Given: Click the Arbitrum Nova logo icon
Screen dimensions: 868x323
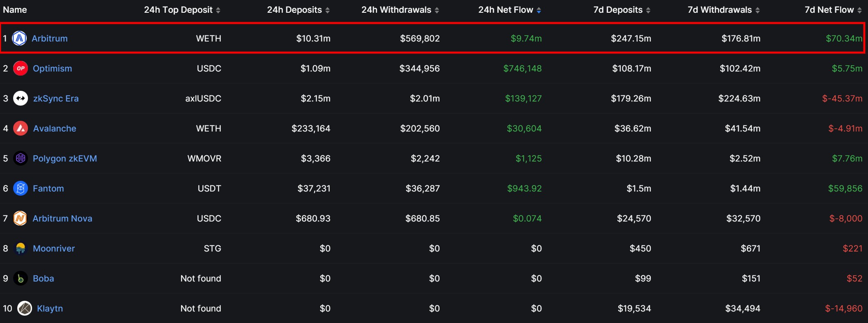Looking at the screenshot, I should pos(20,218).
